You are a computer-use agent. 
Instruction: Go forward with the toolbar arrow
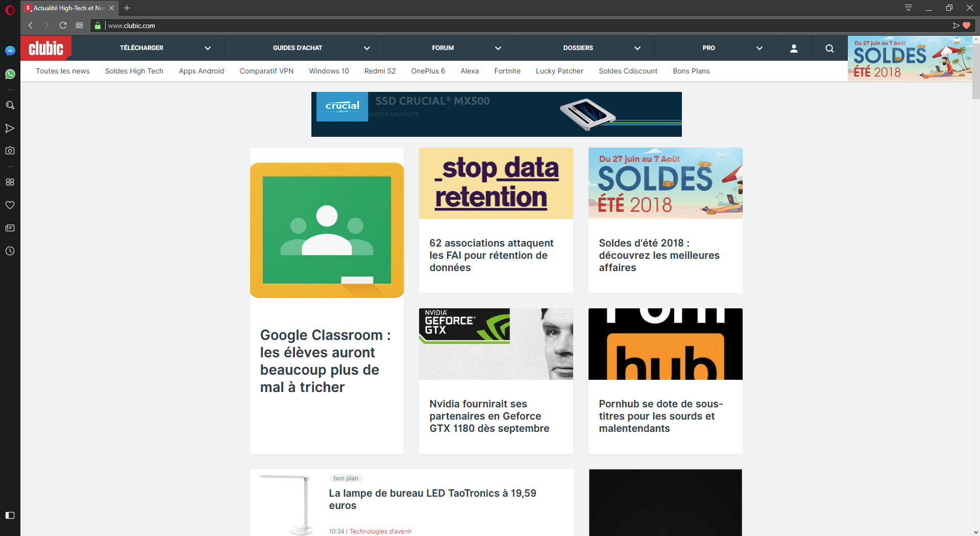[x=46, y=26]
